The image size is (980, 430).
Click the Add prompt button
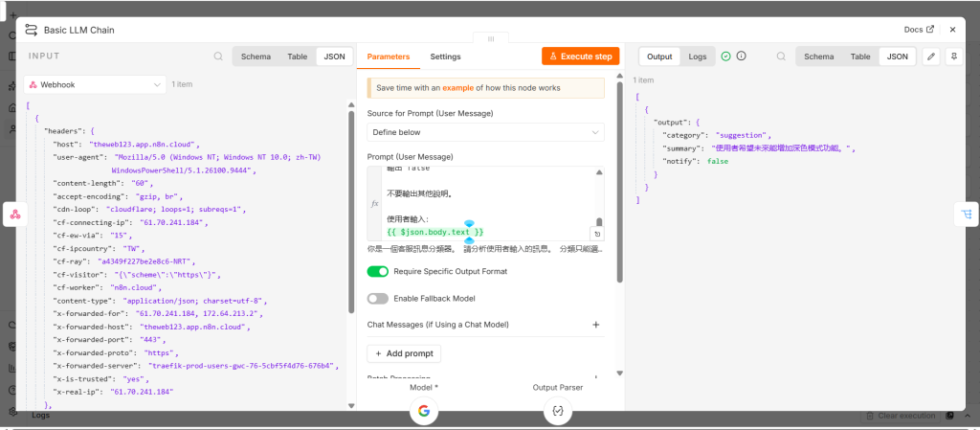coord(405,353)
